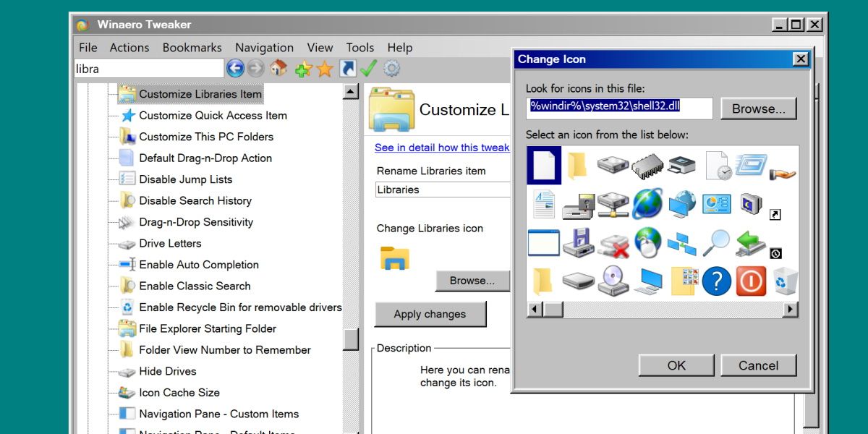Select the monitor with moon icon
The height and width of the screenshot is (434, 868).
[x=751, y=204]
